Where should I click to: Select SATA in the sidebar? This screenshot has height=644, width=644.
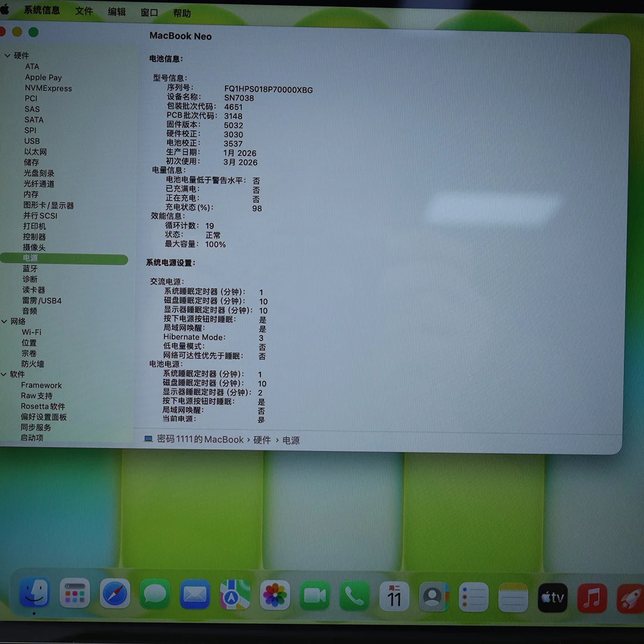point(33,120)
